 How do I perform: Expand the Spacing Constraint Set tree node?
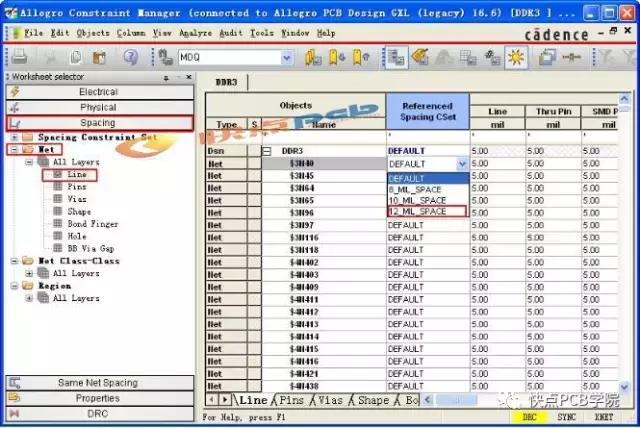coord(14,137)
